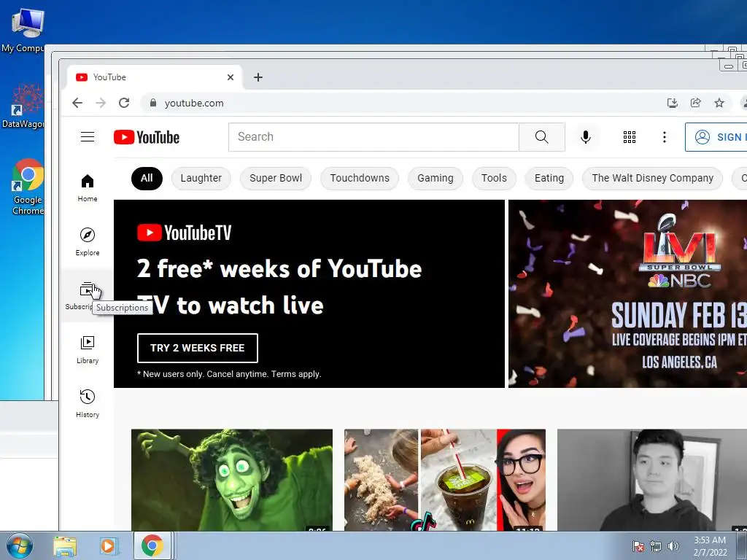Open the YouTube apps grid icon
Image resolution: width=747 pixels, height=560 pixels.
pyautogui.click(x=630, y=137)
